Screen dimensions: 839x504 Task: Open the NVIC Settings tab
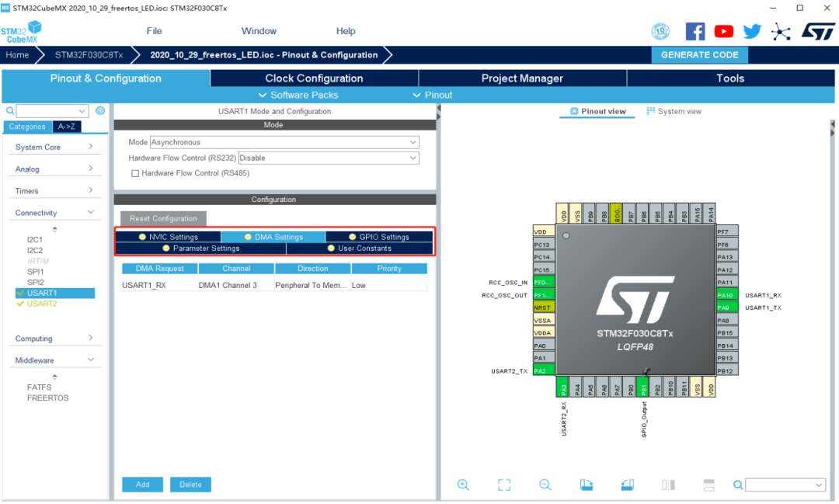click(168, 237)
